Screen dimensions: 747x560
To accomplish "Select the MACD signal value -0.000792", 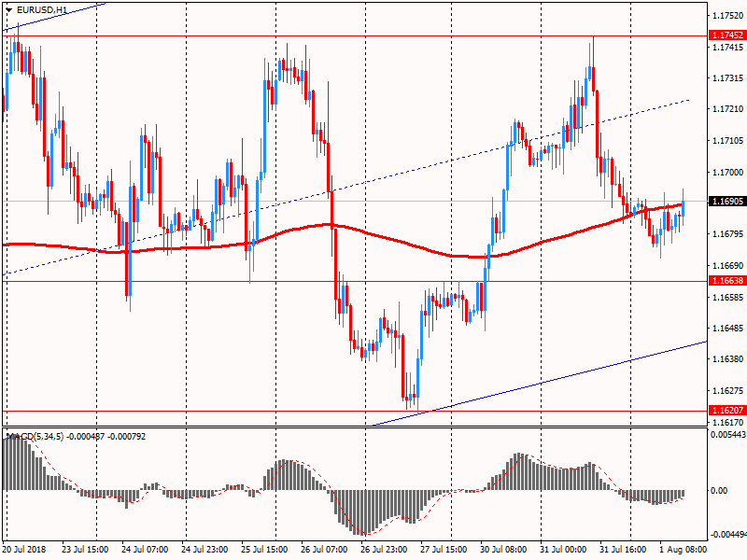I will (x=127, y=436).
